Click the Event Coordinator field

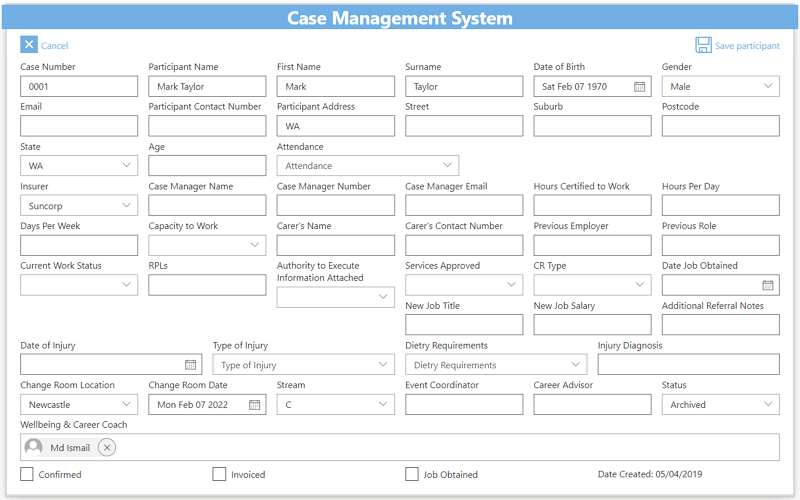[464, 405]
